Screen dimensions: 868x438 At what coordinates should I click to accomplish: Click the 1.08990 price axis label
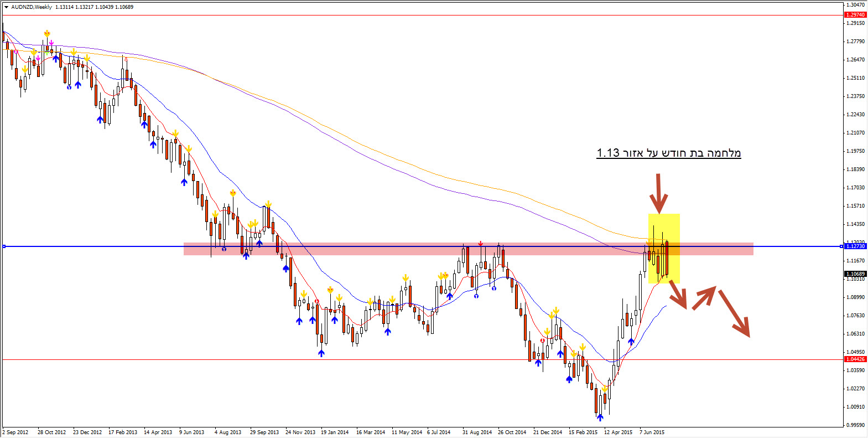click(855, 297)
